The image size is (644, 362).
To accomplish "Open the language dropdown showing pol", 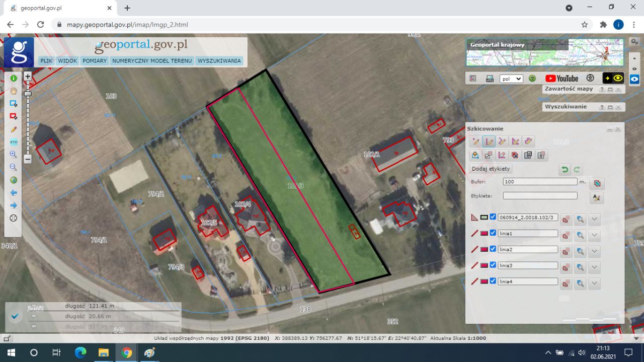I will (x=511, y=79).
